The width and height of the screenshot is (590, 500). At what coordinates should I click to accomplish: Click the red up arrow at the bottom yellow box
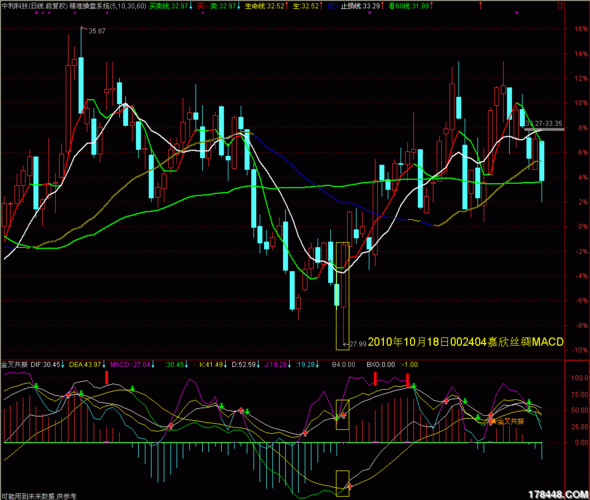(349, 486)
